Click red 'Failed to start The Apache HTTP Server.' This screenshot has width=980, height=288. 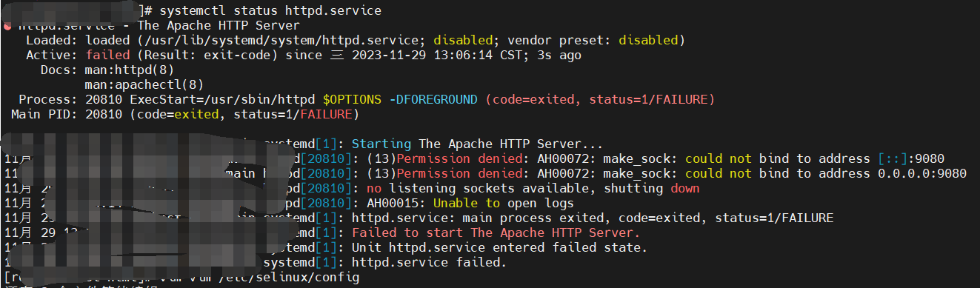point(496,232)
